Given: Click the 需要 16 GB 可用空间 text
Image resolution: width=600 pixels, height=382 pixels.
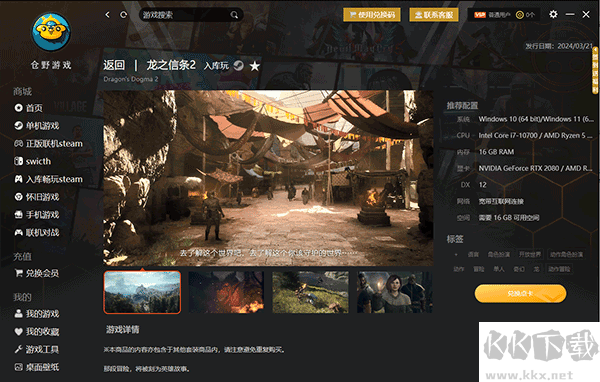Looking at the screenshot, I should 509,218.
